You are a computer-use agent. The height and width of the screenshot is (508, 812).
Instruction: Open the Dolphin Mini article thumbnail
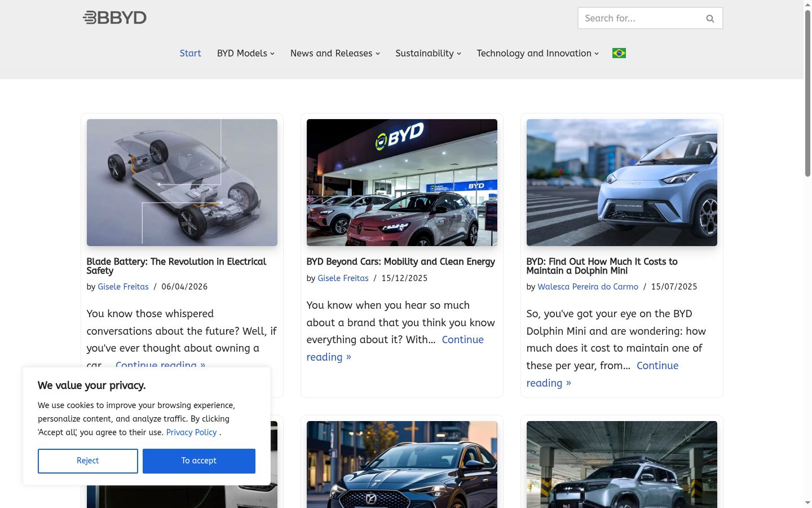click(x=622, y=182)
